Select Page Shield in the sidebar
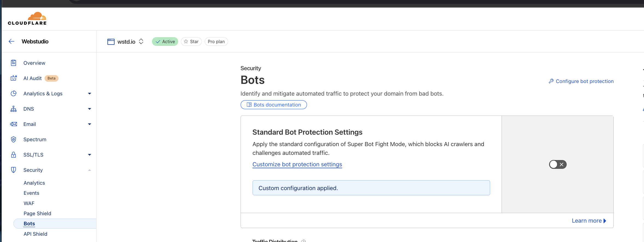The width and height of the screenshot is (644, 242). pyautogui.click(x=37, y=214)
